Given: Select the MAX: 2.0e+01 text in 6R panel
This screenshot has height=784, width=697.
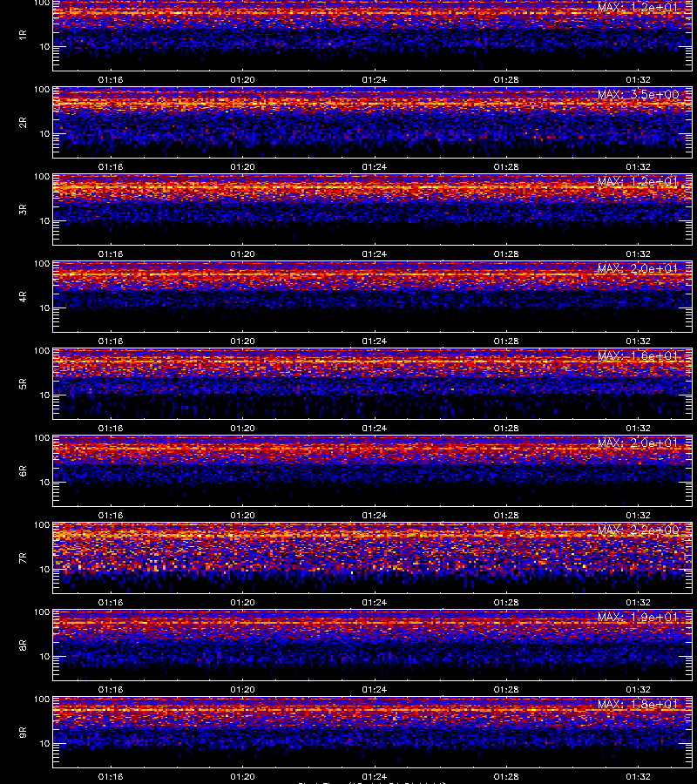Looking at the screenshot, I should (638, 443).
